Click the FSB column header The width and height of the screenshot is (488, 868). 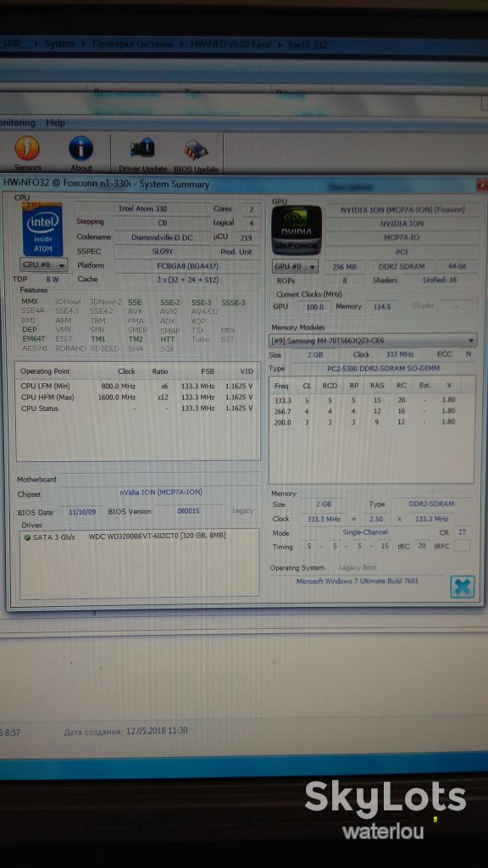[x=208, y=371]
